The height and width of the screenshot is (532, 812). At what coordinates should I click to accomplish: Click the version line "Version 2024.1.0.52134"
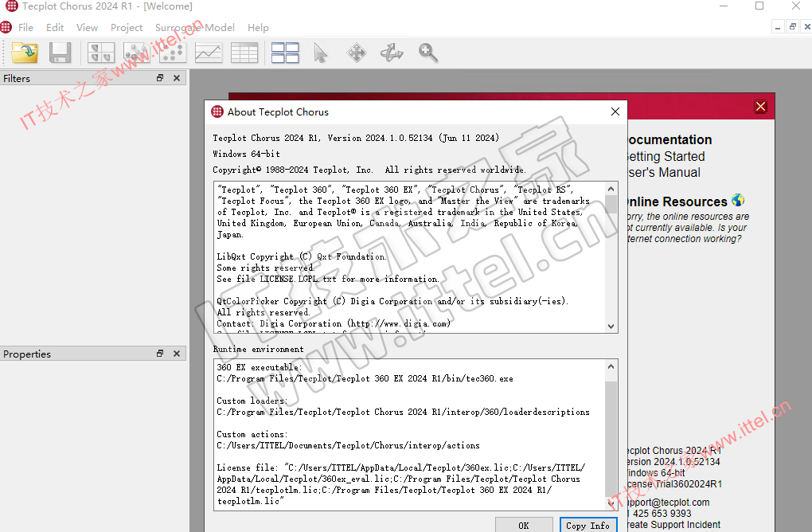pos(380,138)
